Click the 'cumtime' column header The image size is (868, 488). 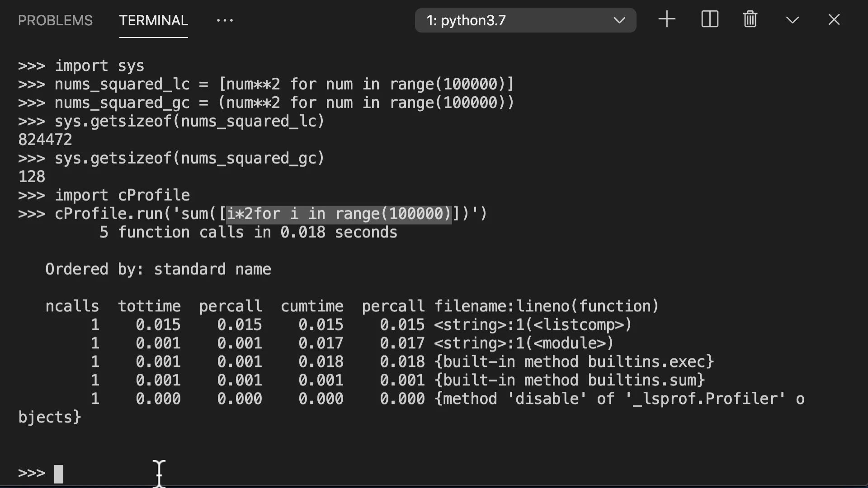point(312,306)
